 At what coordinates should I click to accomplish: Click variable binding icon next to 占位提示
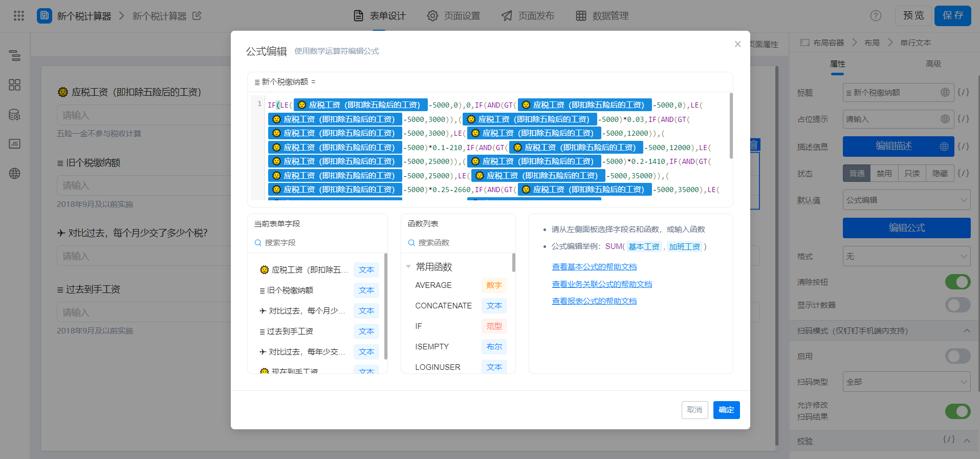pyautogui.click(x=963, y=119)
